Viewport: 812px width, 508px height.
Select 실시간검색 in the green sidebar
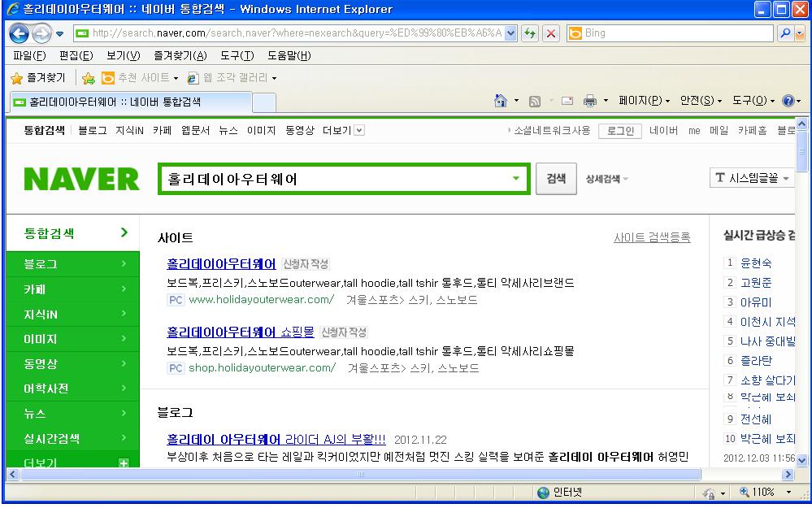[x=73, y=439]
